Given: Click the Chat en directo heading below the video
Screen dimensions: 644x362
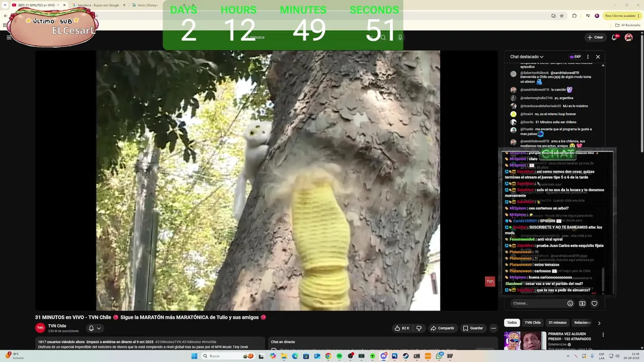Looking at the screenshot, I should tap(283, 342).
